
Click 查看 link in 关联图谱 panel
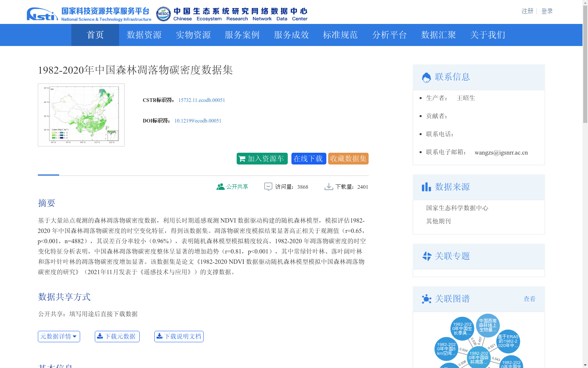530,299
